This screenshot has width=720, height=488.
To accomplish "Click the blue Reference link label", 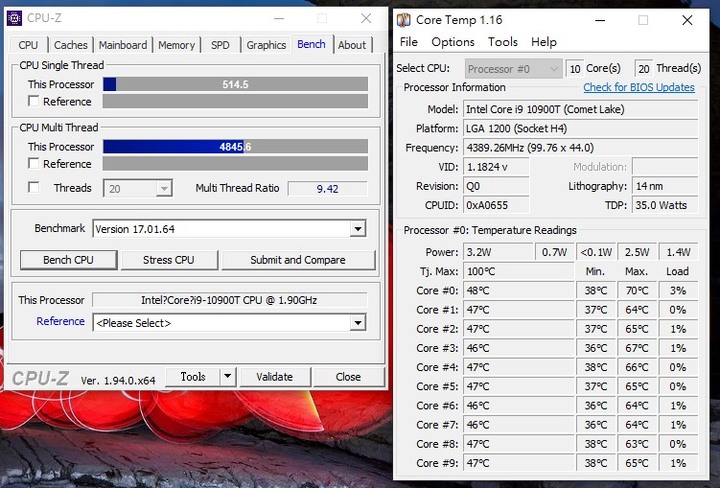I will (60, 321).
